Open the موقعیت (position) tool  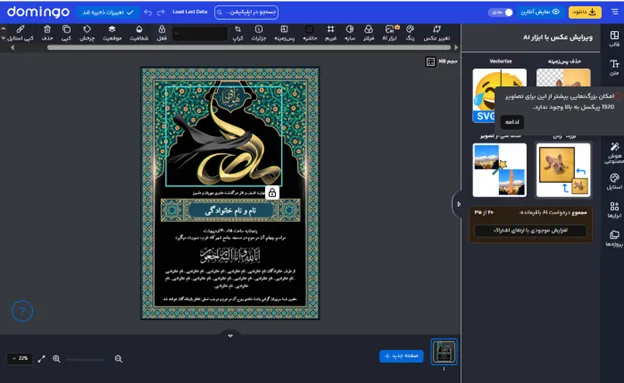pyautogui.click(x=112, y=33)
